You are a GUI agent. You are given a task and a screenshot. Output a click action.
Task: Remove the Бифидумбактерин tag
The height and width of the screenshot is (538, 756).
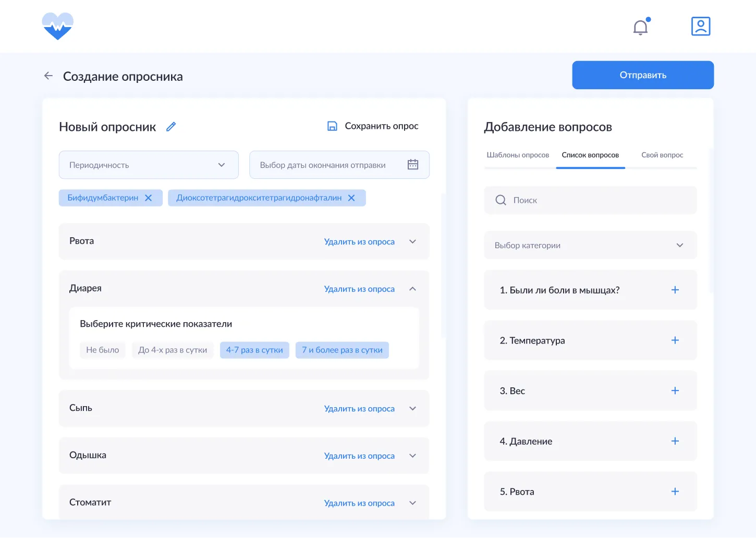pos(149,198)
